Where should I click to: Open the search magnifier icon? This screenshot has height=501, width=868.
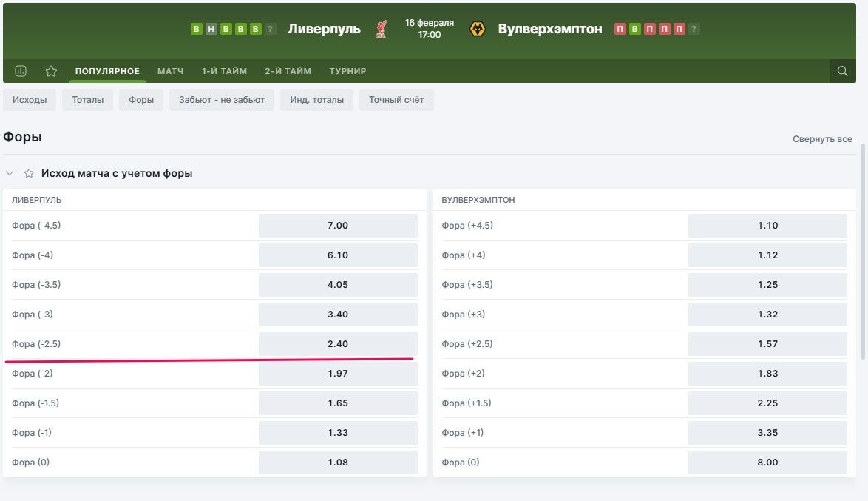point(843,71)
